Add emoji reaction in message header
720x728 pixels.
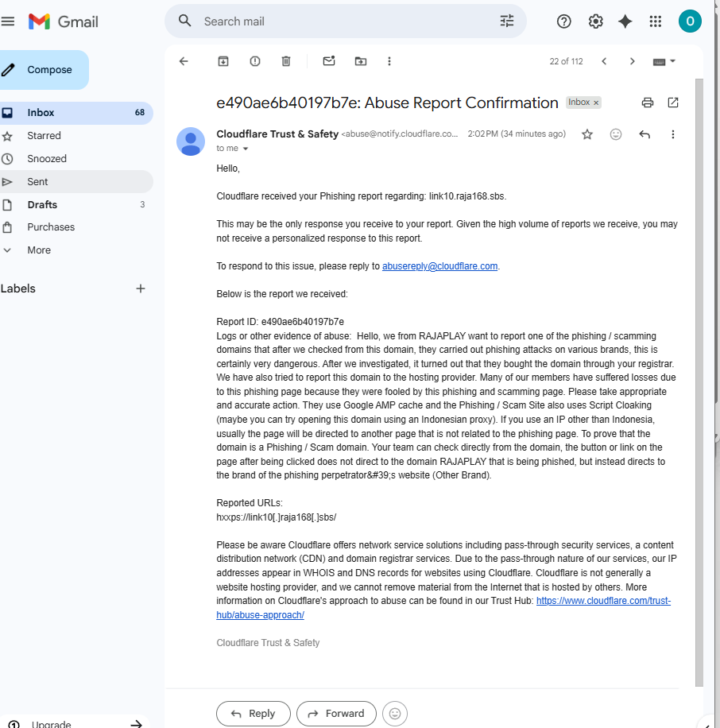(x=616, y=134)
